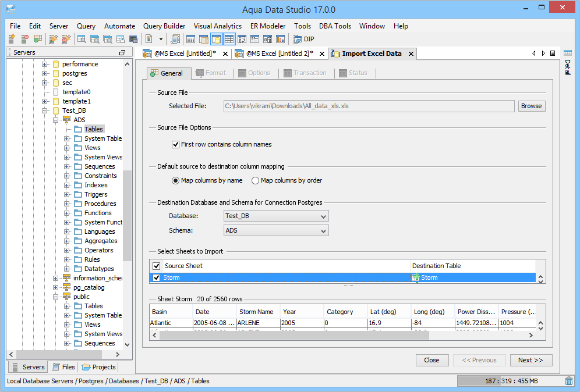Viewport: 580px width, 392px height.
Task: Switch to the Files bottom tab
Action: point(63,367)
